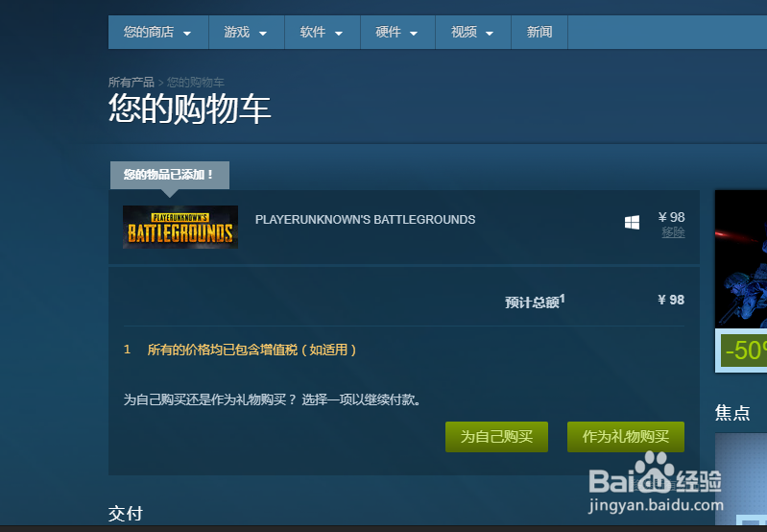Click the 您的购物车 breadcrumb

(196, 83)
